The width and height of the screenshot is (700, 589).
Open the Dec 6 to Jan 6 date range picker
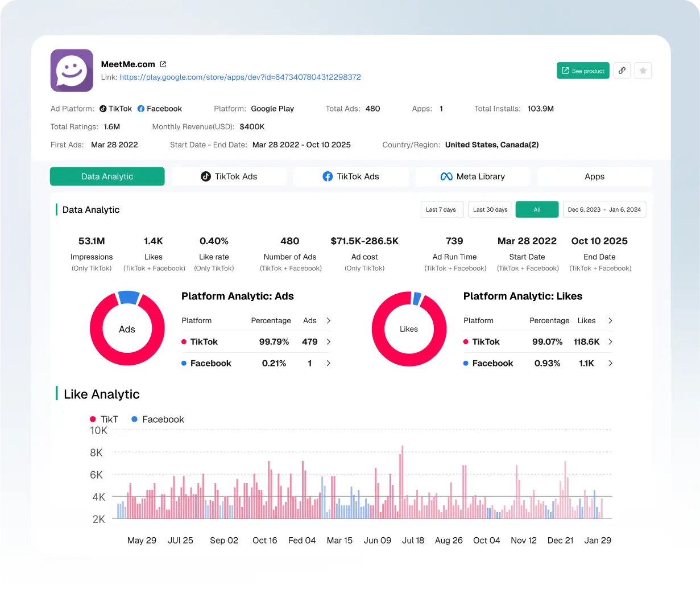(x=604, y=209)
